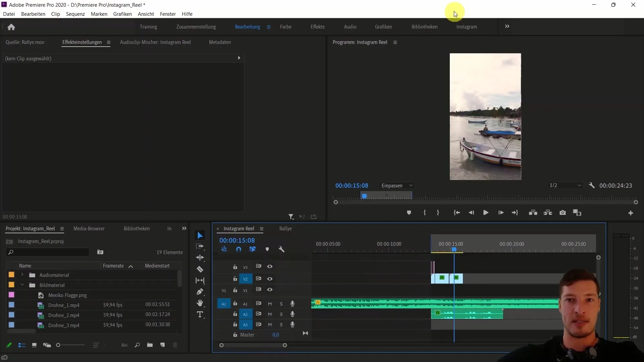Open timeline display settings wrench
Viewport: 644px width, 362px height.
tap(281, 249)
